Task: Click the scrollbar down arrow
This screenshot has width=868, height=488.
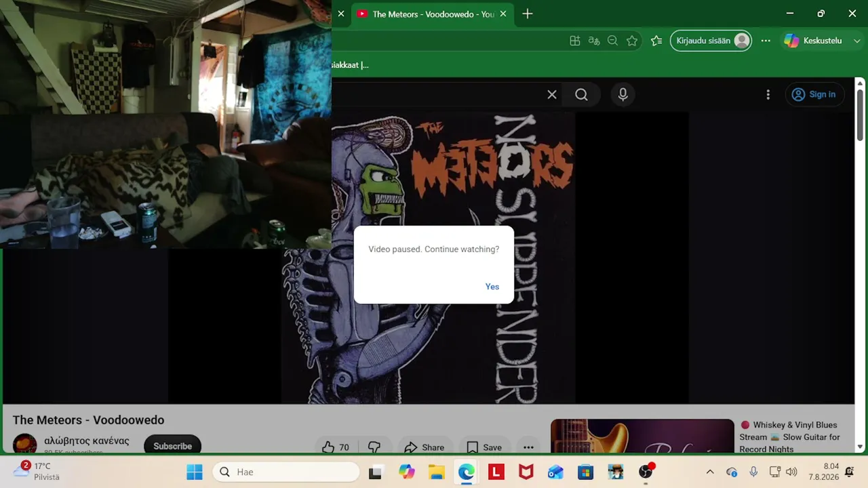Action: pos(860,447)
